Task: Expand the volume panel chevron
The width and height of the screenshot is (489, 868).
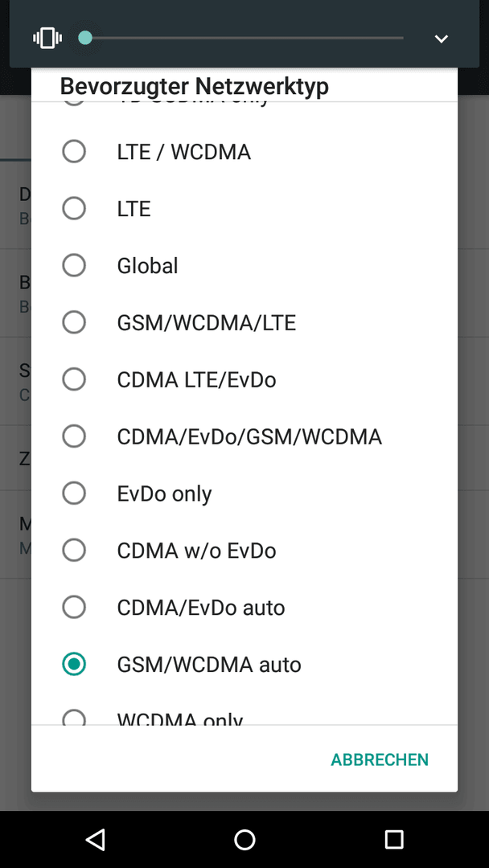Action: [x=441, y=39]
